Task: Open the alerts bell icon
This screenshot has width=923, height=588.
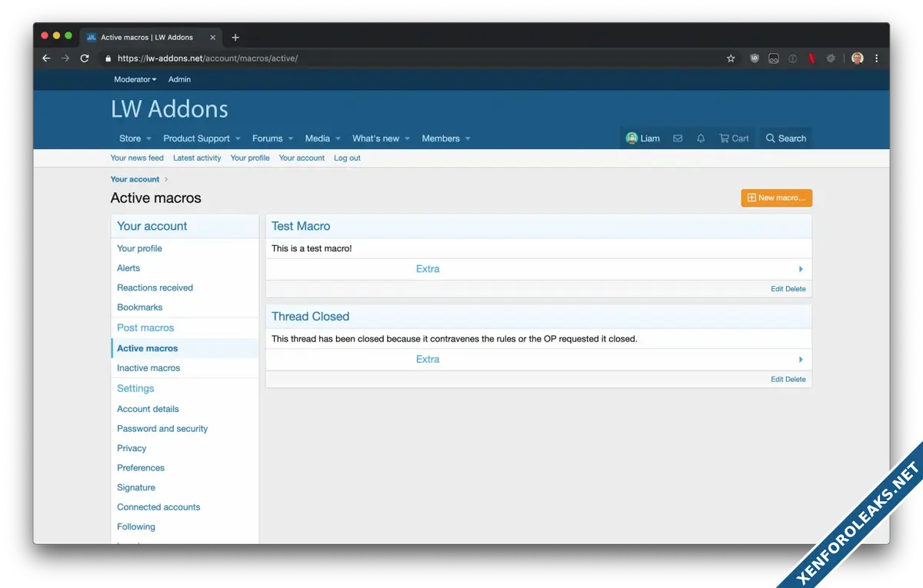Action: [701, 138]
